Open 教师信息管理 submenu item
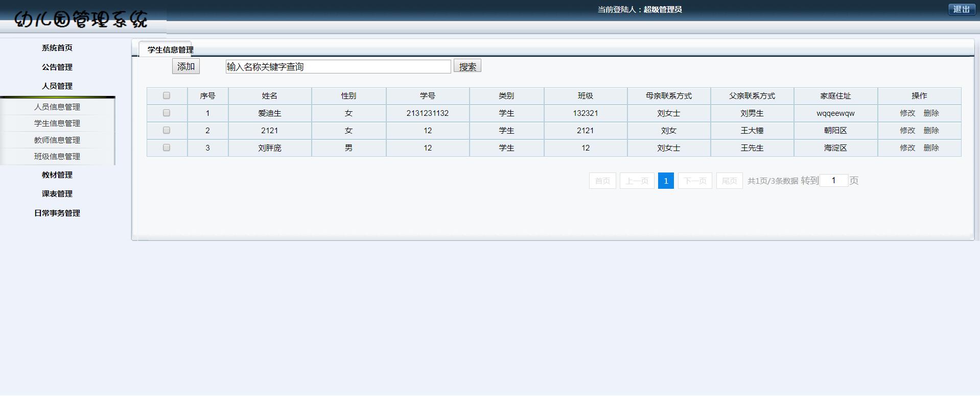This screenshot has height=396, width=980. pos(57,140)
